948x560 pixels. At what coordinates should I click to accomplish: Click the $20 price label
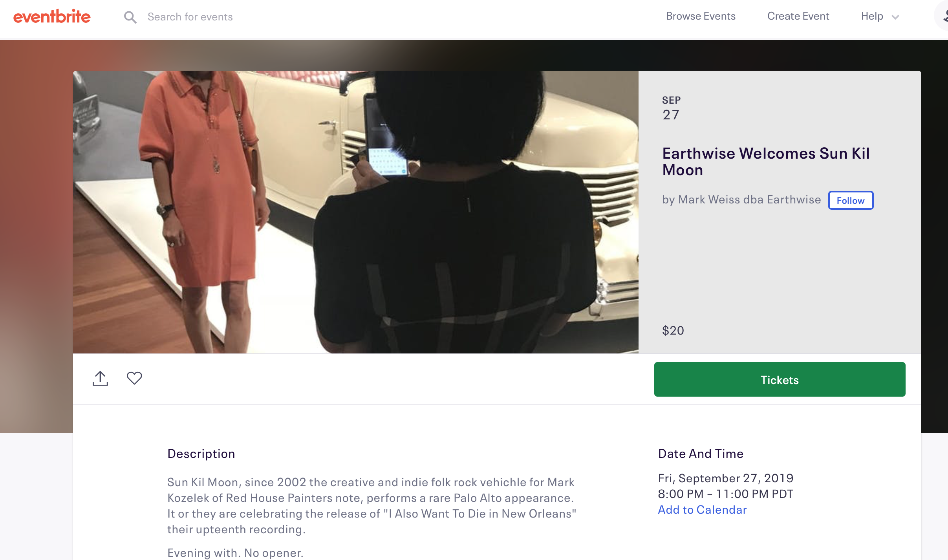tap(673, 331)
